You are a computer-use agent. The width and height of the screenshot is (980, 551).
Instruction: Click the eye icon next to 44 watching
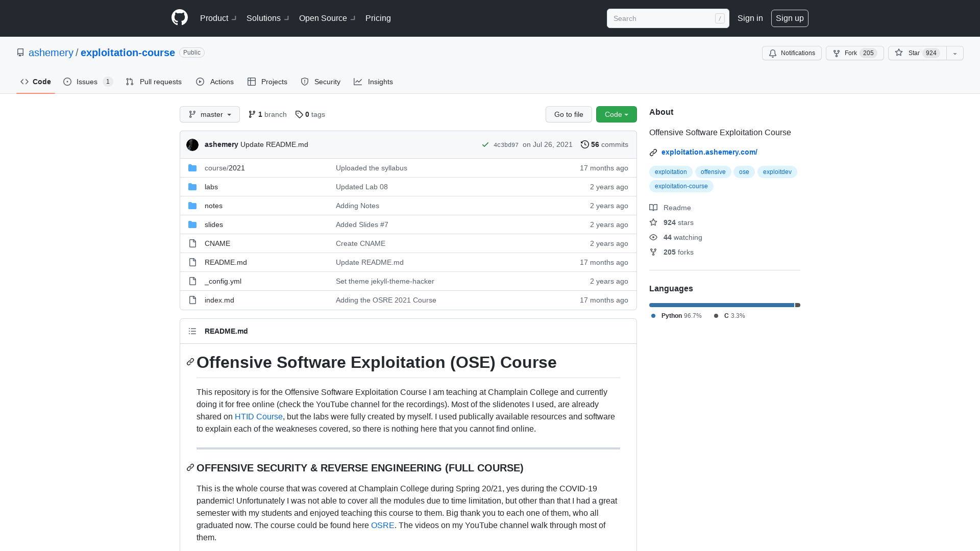tap(653, 237)
